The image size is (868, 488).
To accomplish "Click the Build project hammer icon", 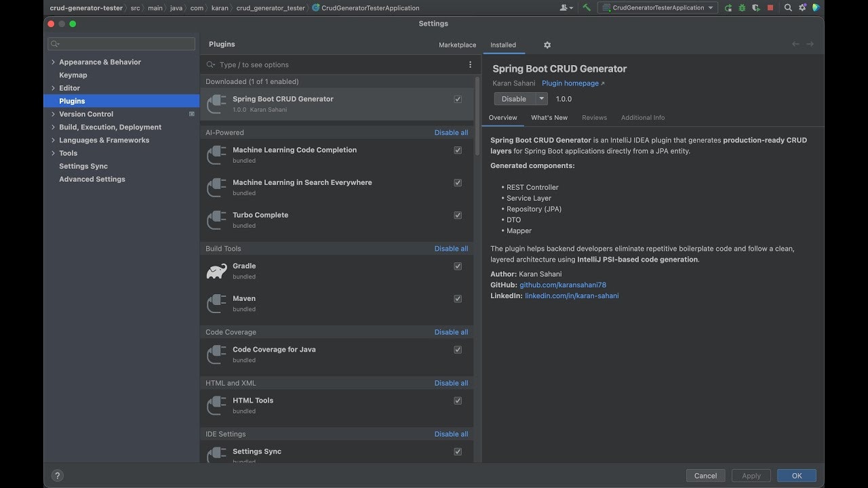I will pos(587,7).
